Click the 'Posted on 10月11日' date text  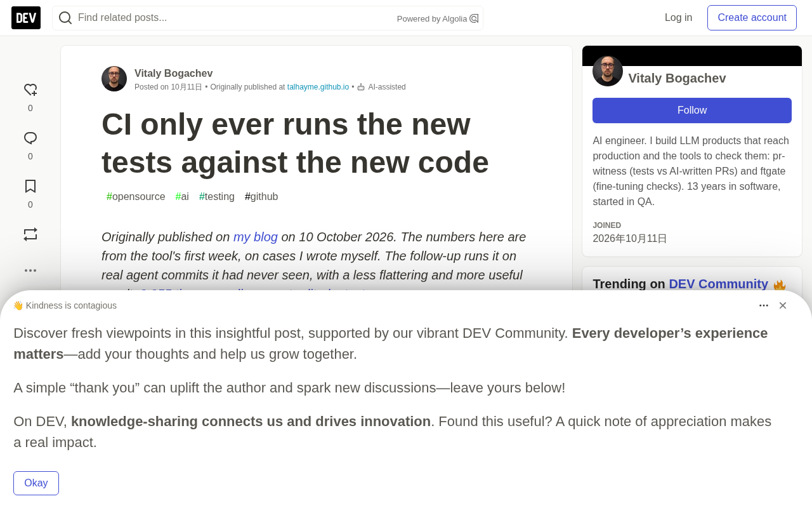click(x=168, y=87)
